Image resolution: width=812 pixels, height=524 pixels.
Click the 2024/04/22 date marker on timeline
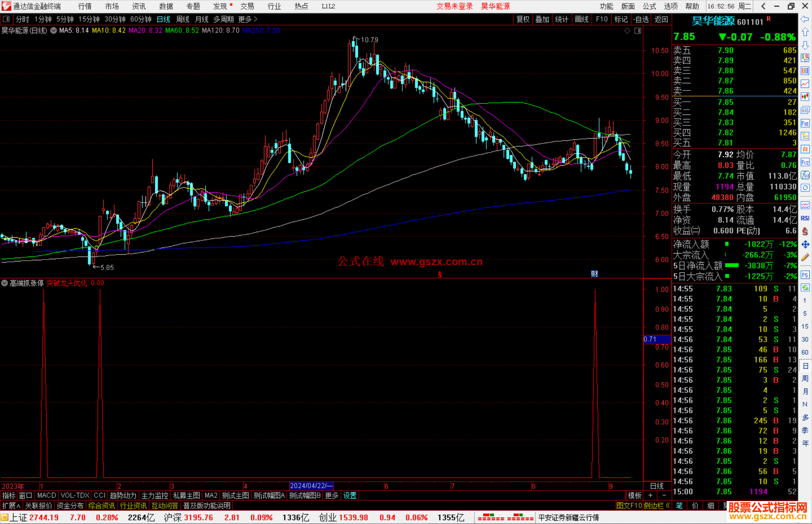[311, 486]
